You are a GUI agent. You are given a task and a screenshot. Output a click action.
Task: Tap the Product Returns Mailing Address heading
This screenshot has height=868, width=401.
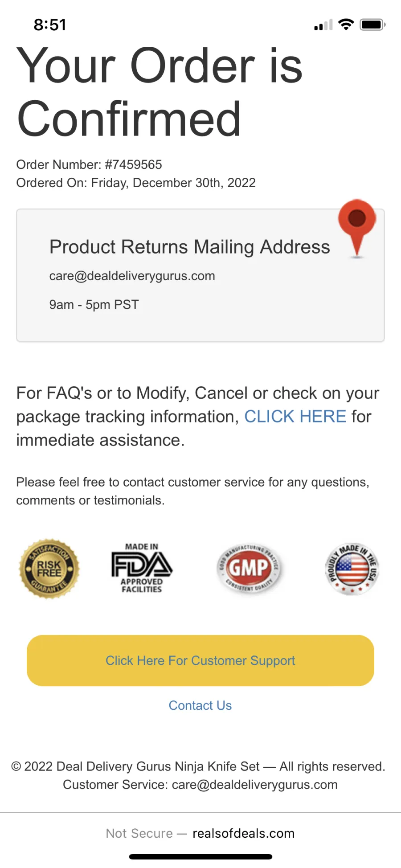189,246
